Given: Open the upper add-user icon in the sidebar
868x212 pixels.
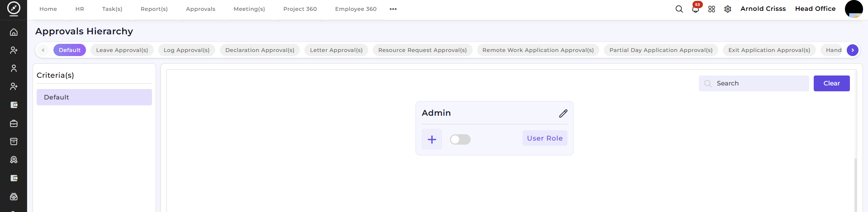Looking at the screenshot, I should click(x=14, y=50).
